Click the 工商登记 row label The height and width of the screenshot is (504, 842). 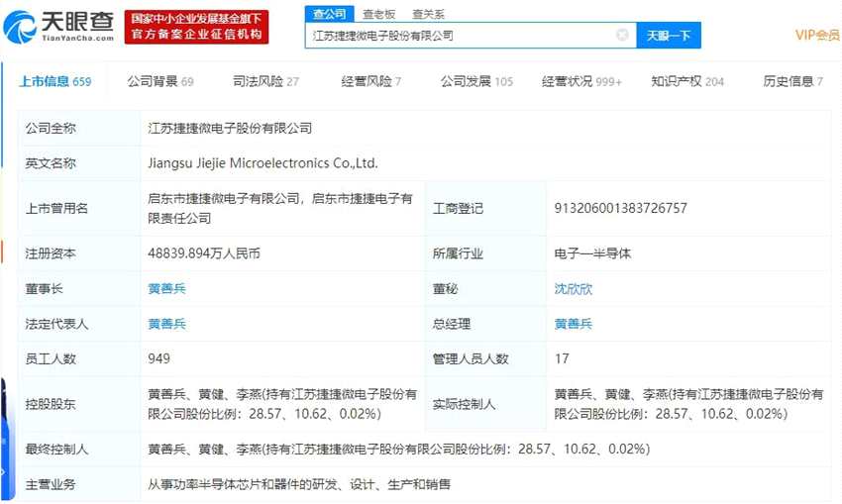point(458,208)
